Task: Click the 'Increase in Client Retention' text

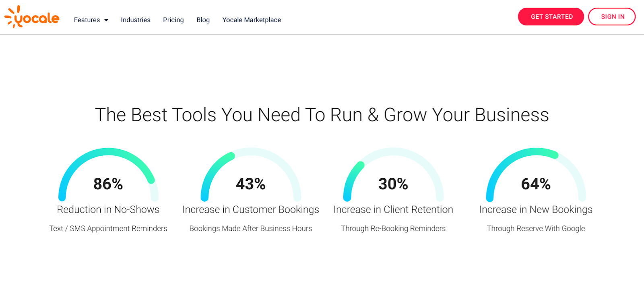Action: pyautogui.click(x=393, y=209)
